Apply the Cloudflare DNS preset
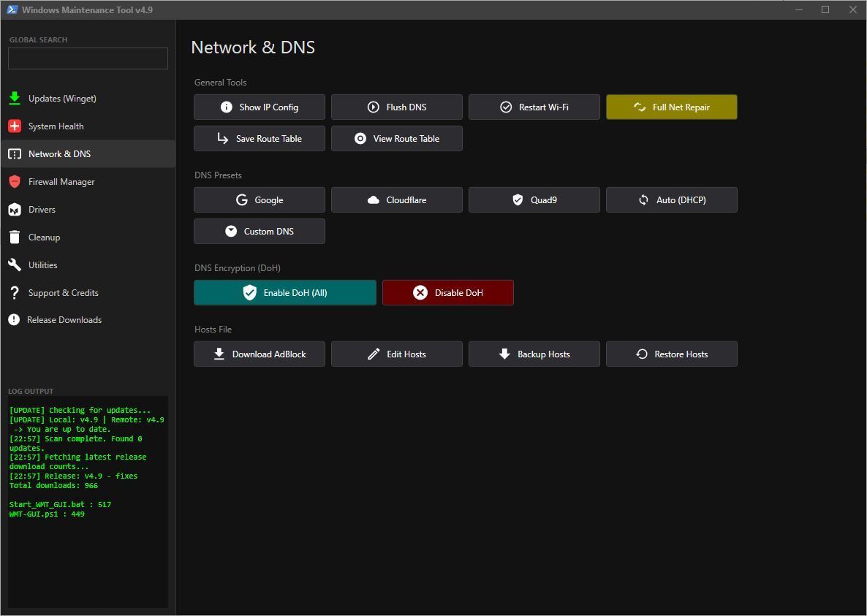This screenshot has height=616, width=867. click(x=396, y=199)
